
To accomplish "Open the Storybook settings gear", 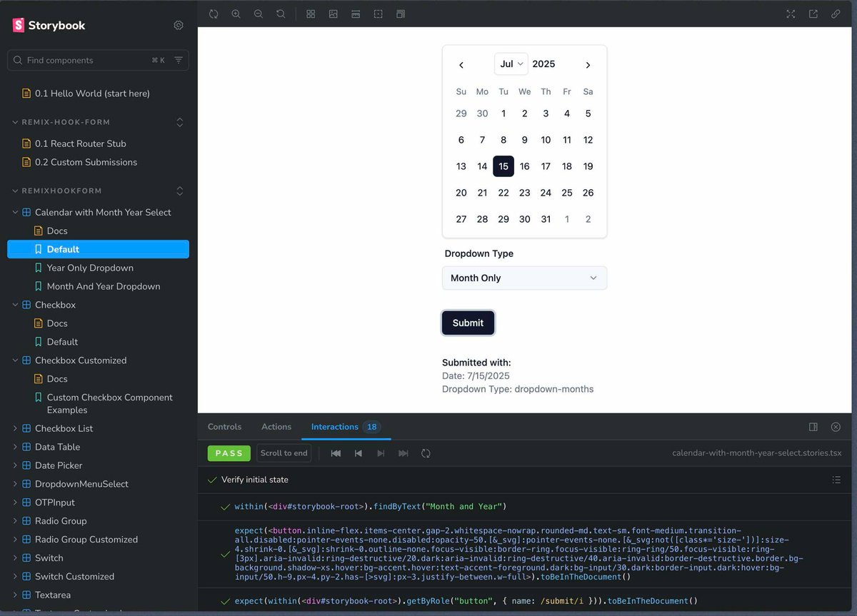I will coord(179,25).
